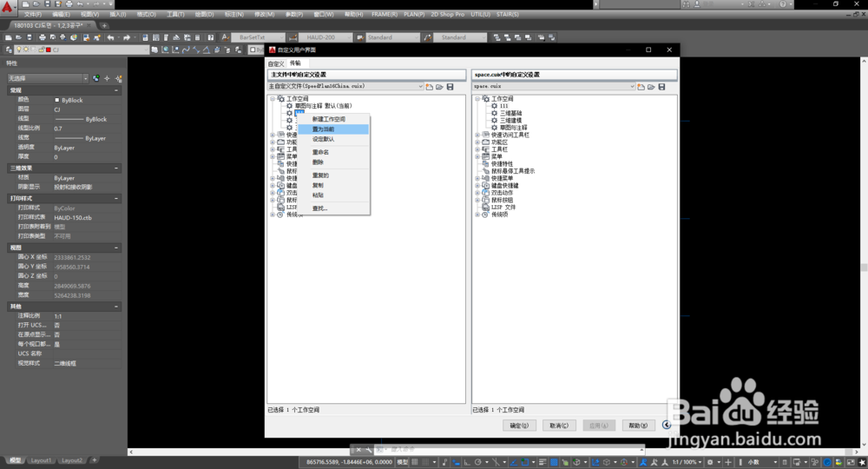Open the 工具(T) menu
Image resolution: width=868 pixels, height=469 pixels.
(x=175, y=15)
